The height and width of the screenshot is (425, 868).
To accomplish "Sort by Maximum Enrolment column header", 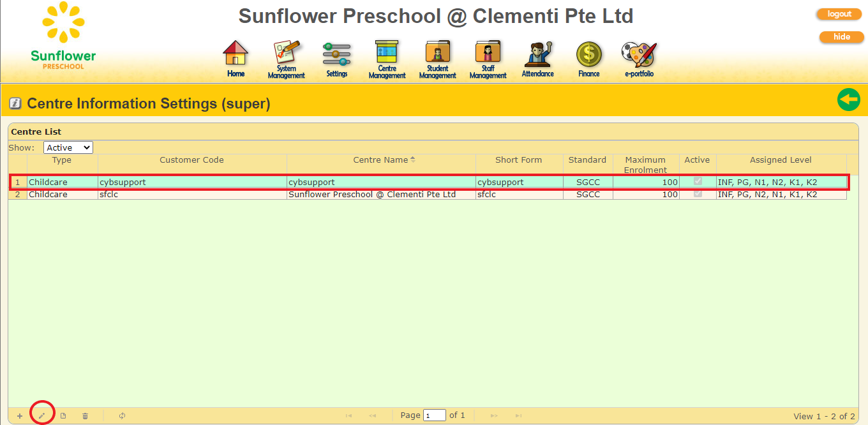I will (645, 165).
